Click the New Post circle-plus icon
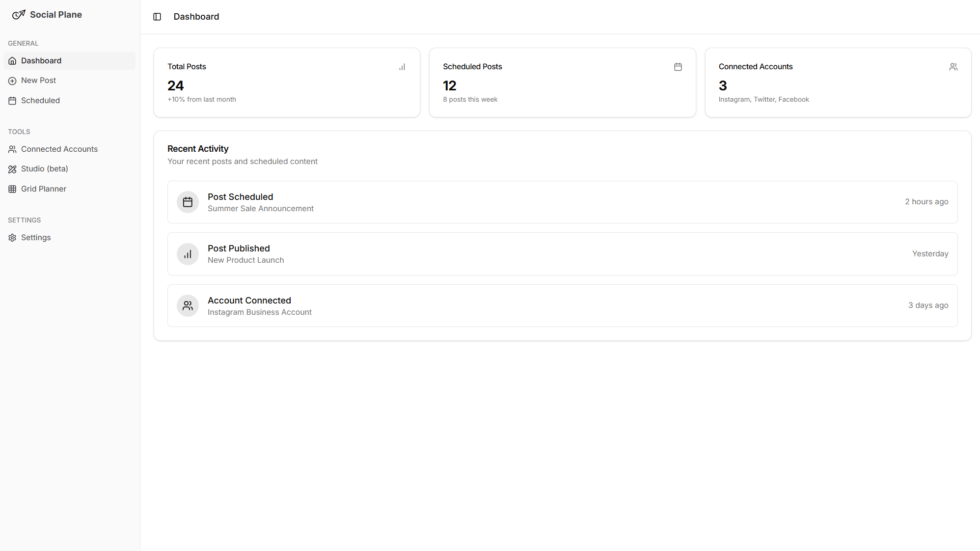Viewport: 980px width, 551px height. (13, 80)
